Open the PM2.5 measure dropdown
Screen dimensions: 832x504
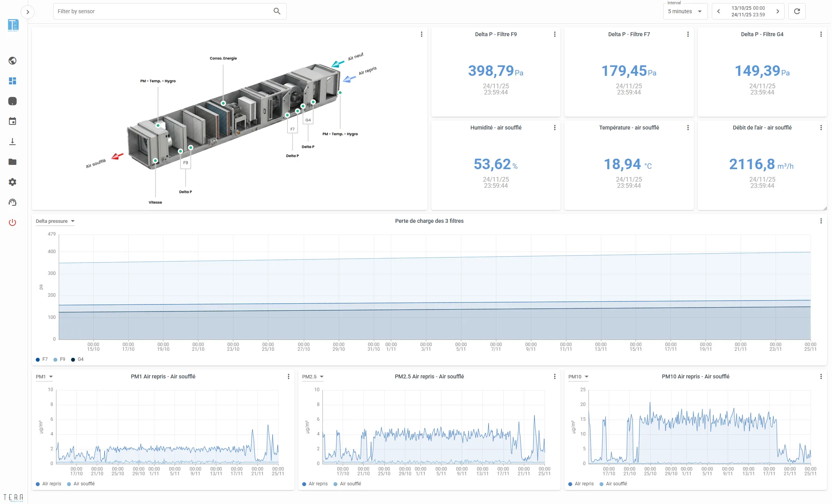313,377
